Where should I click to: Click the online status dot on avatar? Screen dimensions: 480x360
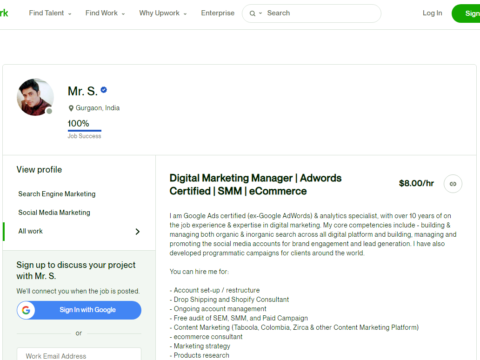[x=49, y=111]
